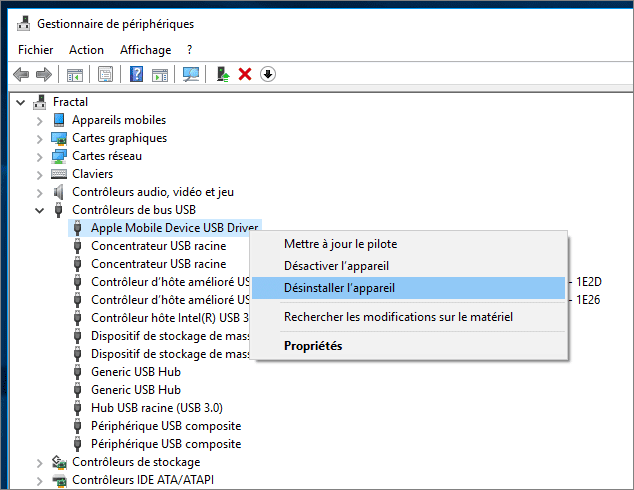
Task: Open the Fichier menu
Action: tap(36, 50)
